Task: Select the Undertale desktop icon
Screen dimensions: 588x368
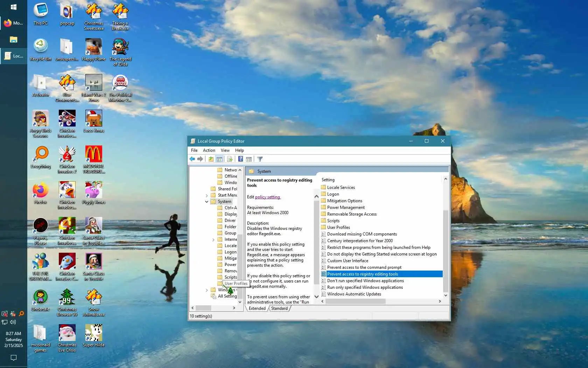Action: [x=41, y=300]
